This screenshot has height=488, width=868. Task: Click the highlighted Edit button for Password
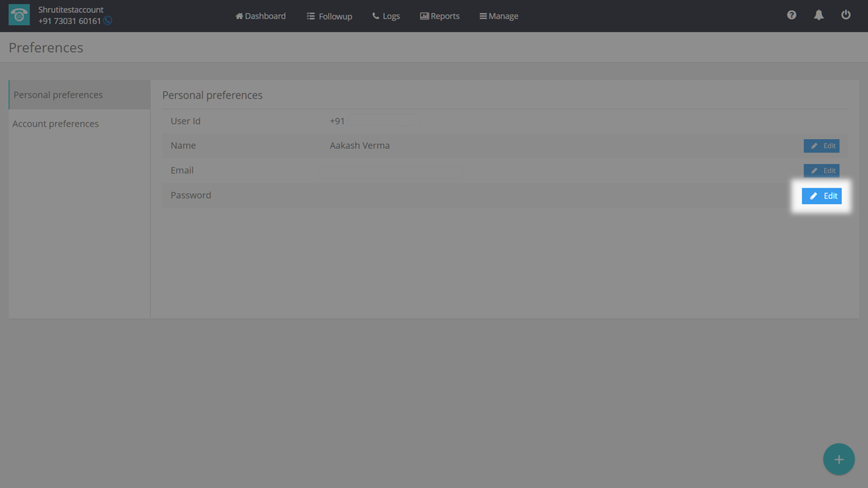click(x=821, y=196)
